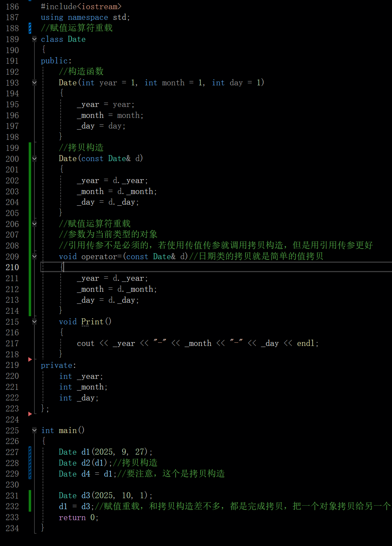This screenshot has height=546, width=392.
Task: Click the comment //赋值运算符重载 on line 188
Action: click(x=77, y=28)
